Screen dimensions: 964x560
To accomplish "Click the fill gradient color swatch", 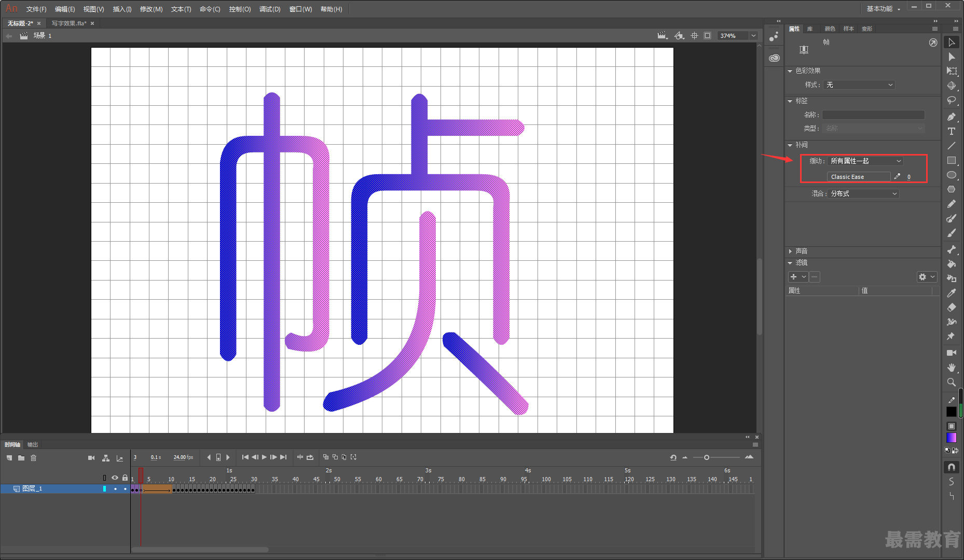I will point(951,438).
